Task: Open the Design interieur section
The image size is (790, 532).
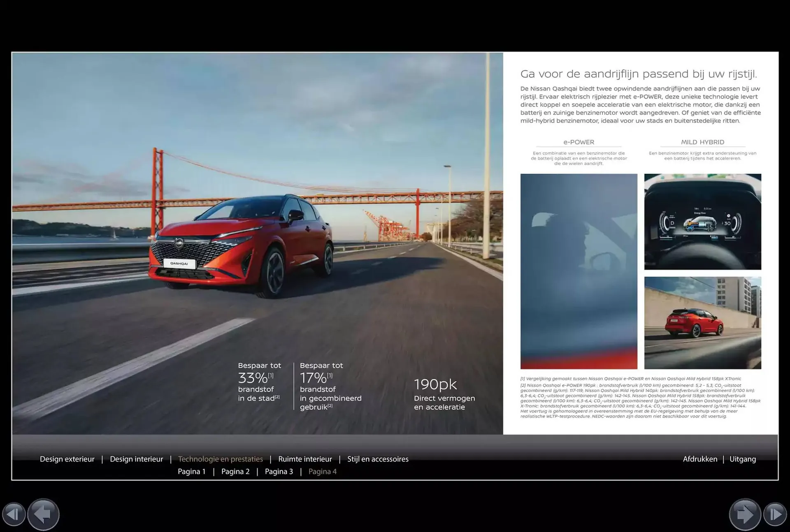Action: click(136, 459)
